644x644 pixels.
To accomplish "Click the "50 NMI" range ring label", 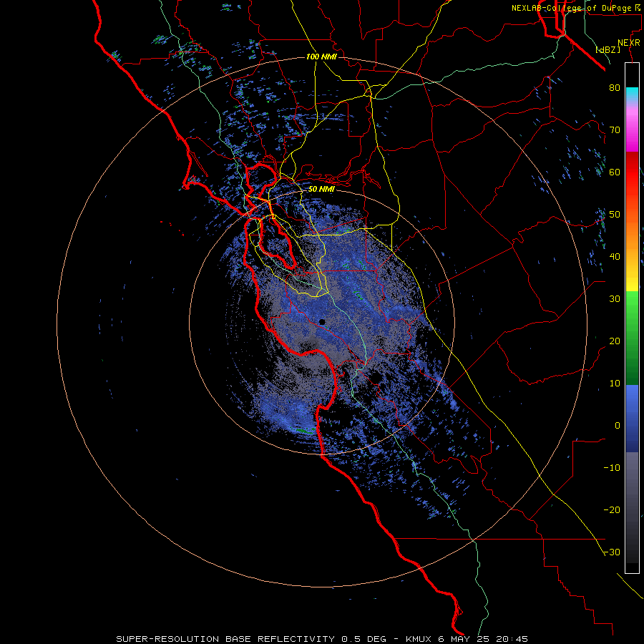I will (x=321, y=189).
